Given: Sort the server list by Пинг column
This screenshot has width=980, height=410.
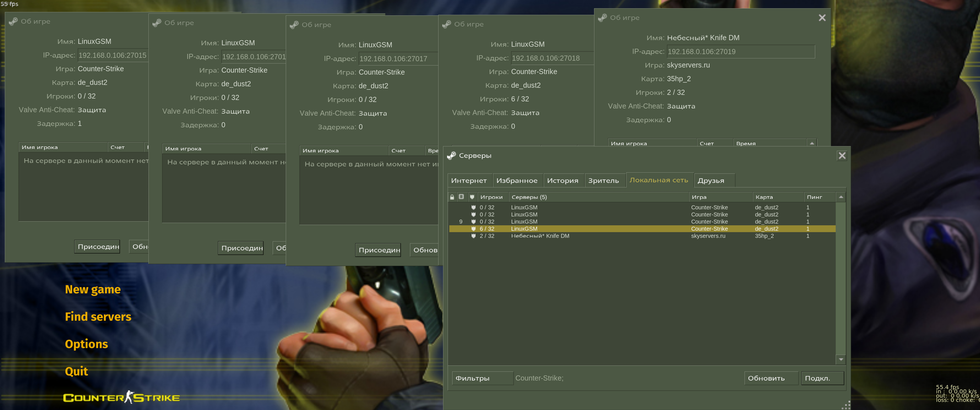Looking at the screenshot, I should [x=820, y=197].
